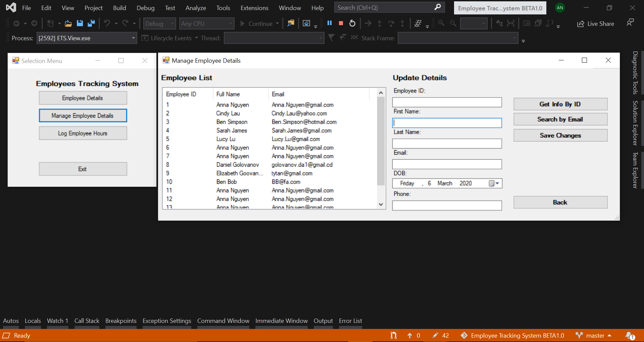Screen dimensions: 644x342
Task: Click into the Employee ID text field
Action: (447, 102)
